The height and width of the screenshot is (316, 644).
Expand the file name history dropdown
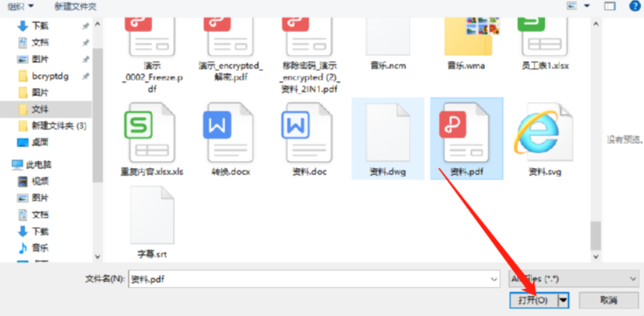coord(494,278)
